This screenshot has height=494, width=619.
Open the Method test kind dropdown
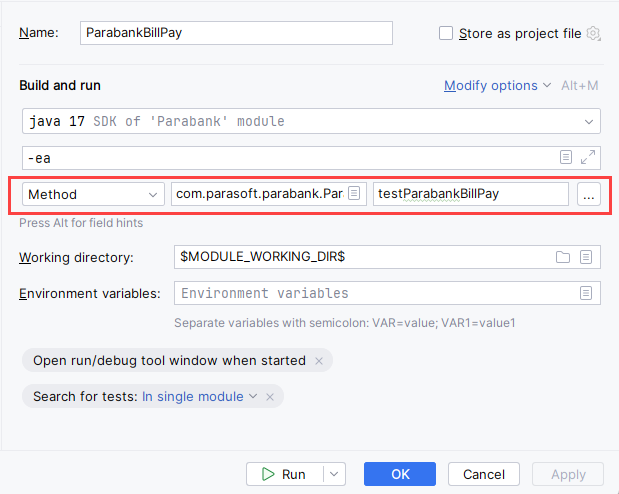93,194
